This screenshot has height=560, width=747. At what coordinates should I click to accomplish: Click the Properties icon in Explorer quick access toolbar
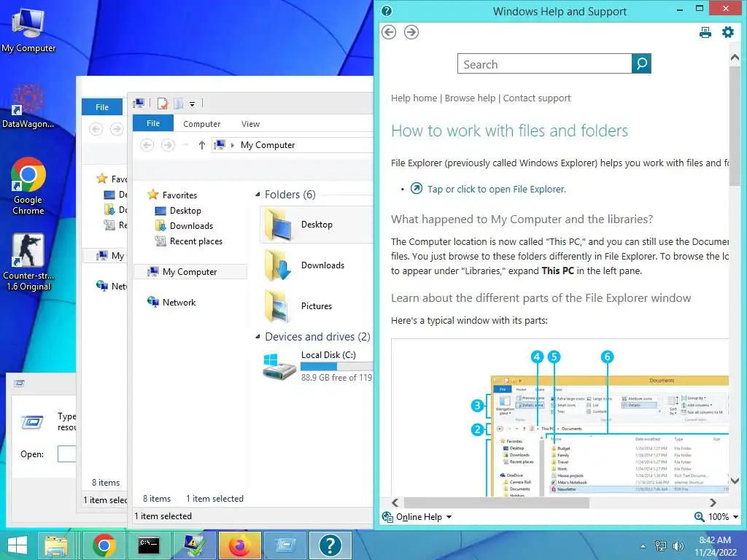tap(163, 103)
